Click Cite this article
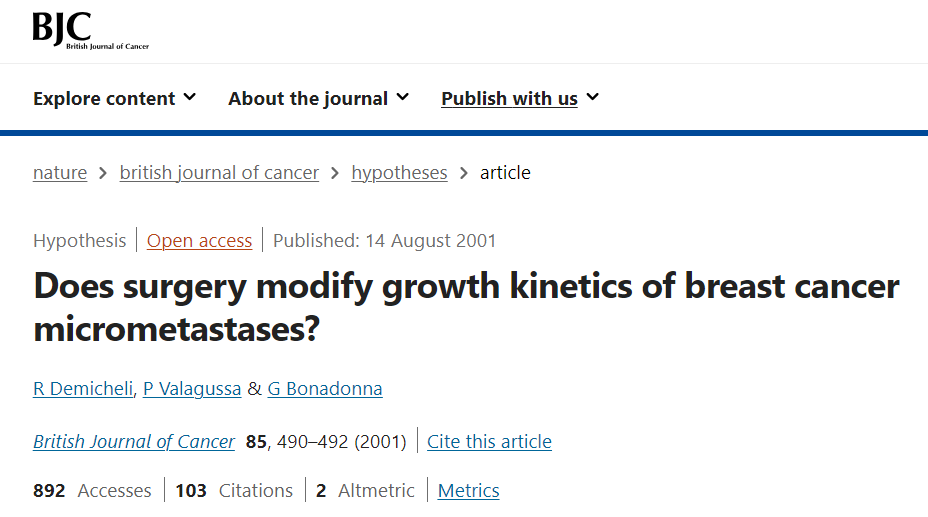 489,441
